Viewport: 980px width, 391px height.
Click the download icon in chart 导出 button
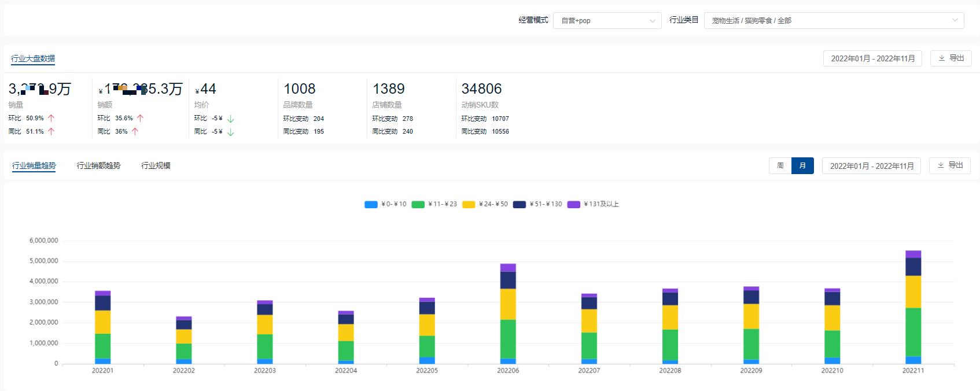tap(940, 165)
